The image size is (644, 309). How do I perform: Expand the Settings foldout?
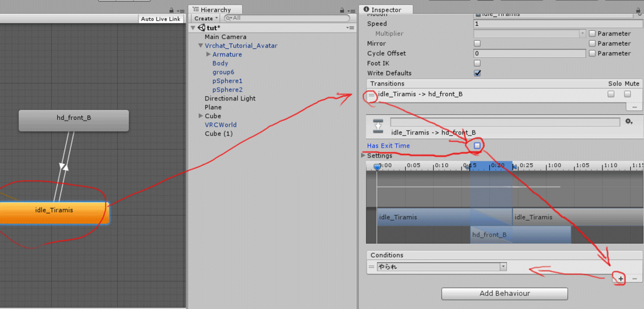click(x=363, y=156)
